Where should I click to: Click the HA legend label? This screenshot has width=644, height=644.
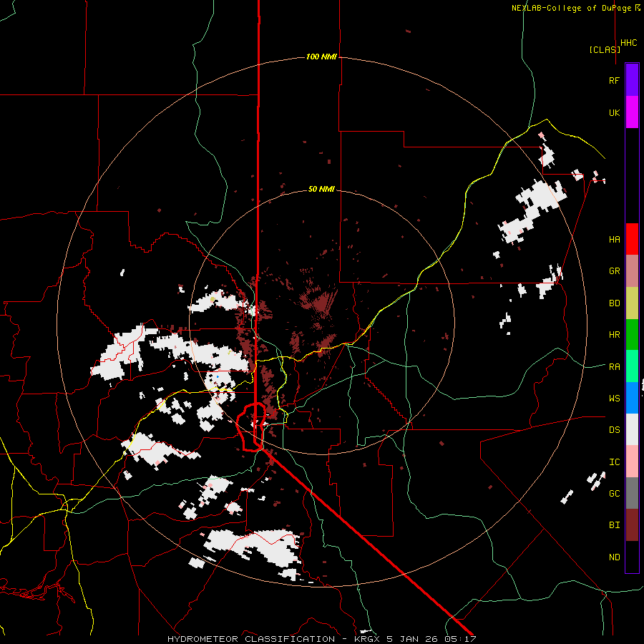click(x=614, y=240)
